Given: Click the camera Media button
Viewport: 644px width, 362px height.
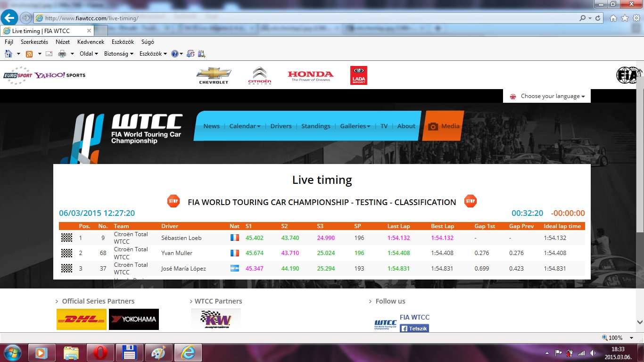Looking at the screenshot, I should pyautogui.click(x=443, y=126).
